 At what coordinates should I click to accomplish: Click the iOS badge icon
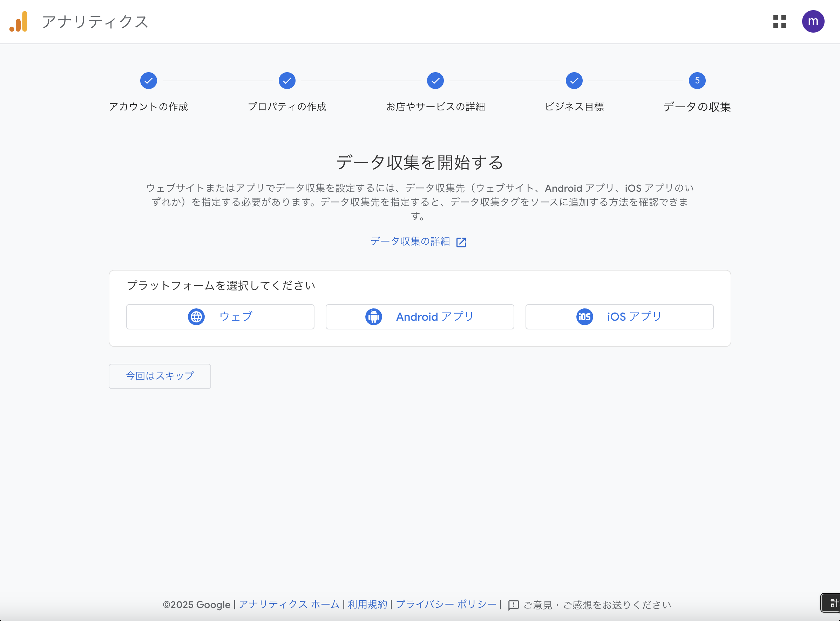pyautogui.click(x=584, y=316)
